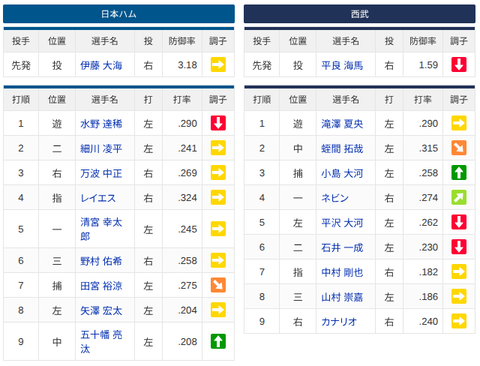
Task: Click 五十幡 亮汰 batting average .208
Action: pyautogui.click(x=187, y=342)
